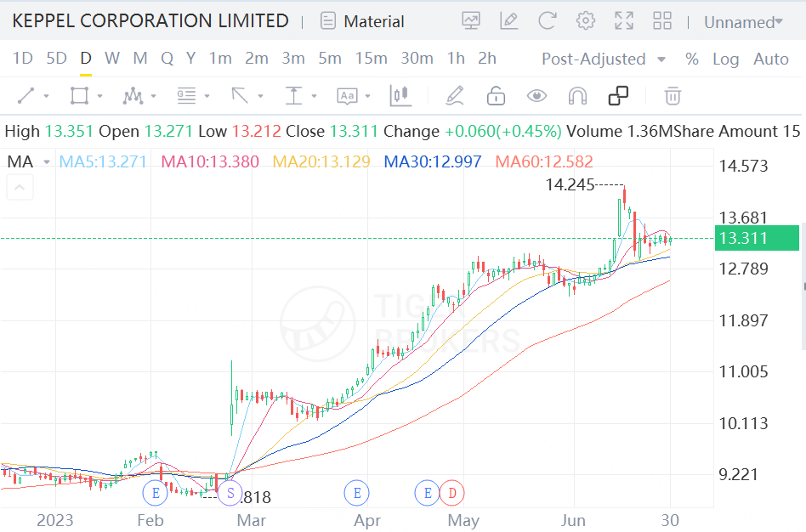This screenshot has width=806, height=532.
Task: Toggle the continuous drawing copy icon
Action: [618, 95]
